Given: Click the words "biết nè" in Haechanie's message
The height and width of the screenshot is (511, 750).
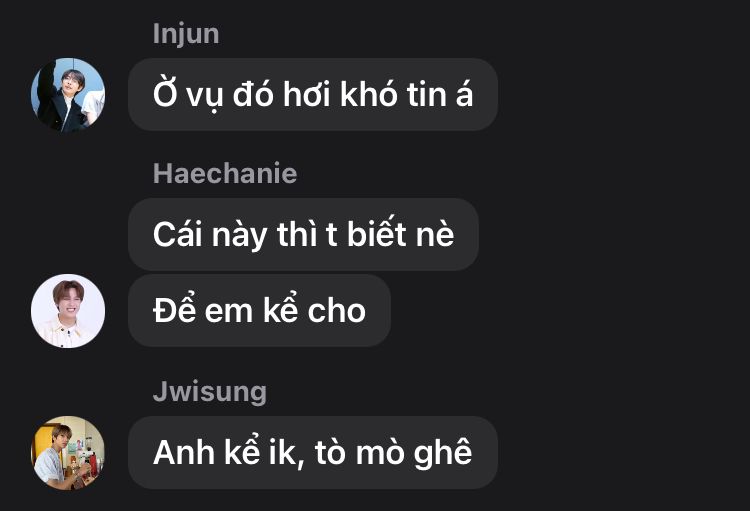Looking at the screenshot, I should (x=400, y=232).
